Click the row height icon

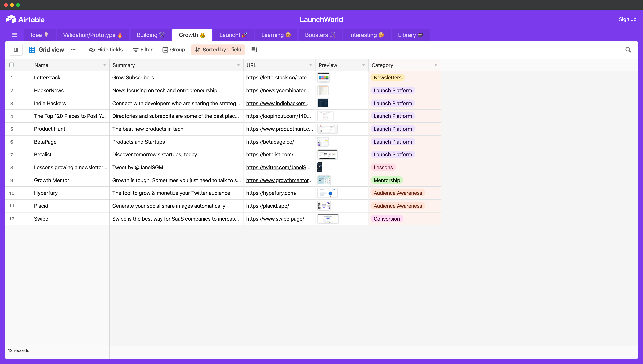(x=254, y=50)
